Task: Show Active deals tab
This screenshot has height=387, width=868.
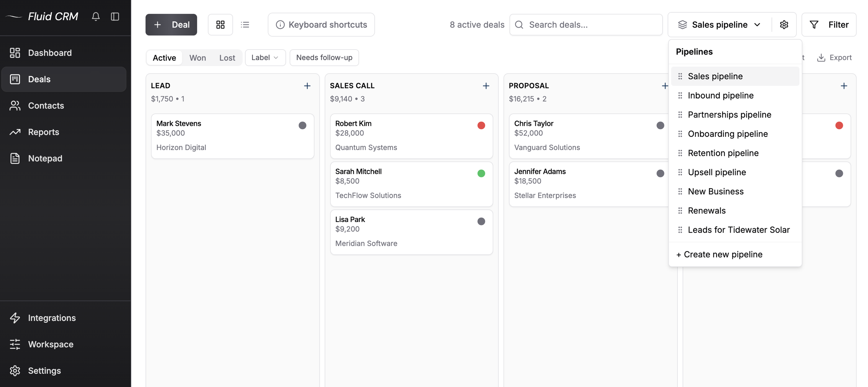Action: 164,57
